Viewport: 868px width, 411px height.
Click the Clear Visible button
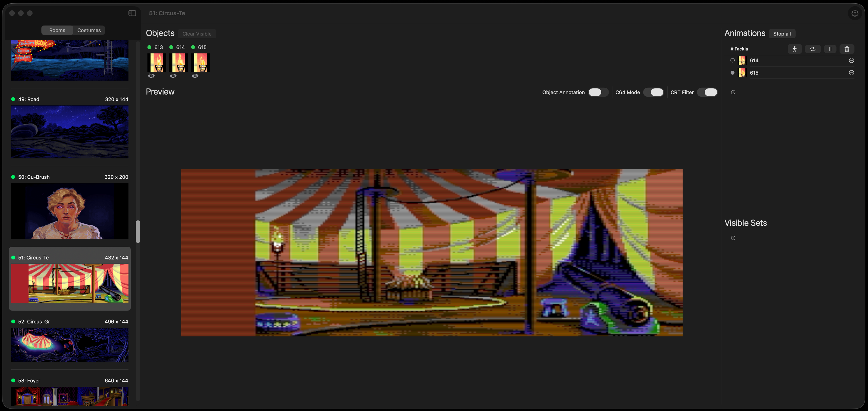(197, 34)
